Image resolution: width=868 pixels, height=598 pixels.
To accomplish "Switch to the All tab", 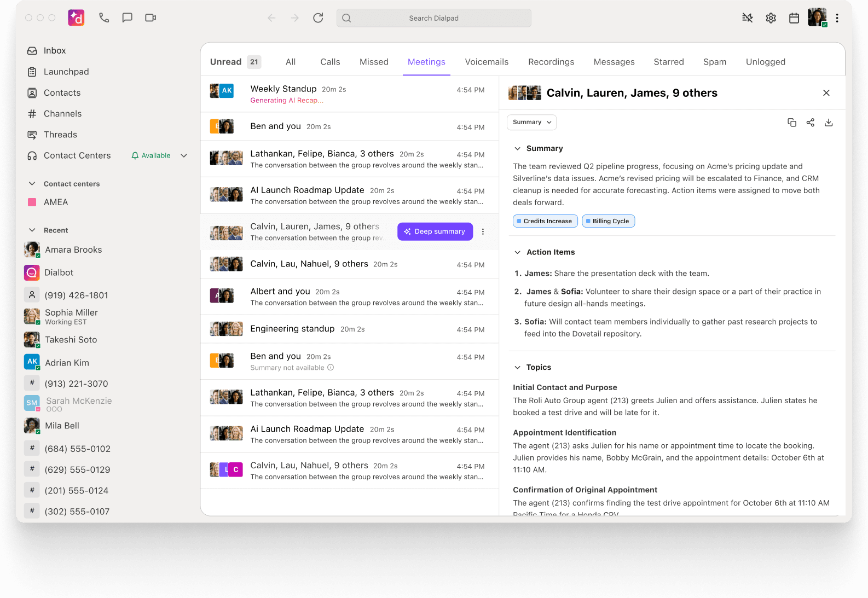I will (291, 62).
